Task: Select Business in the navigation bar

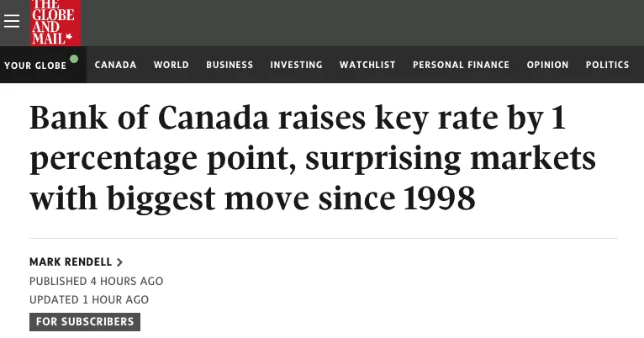Action: [230, 65]
